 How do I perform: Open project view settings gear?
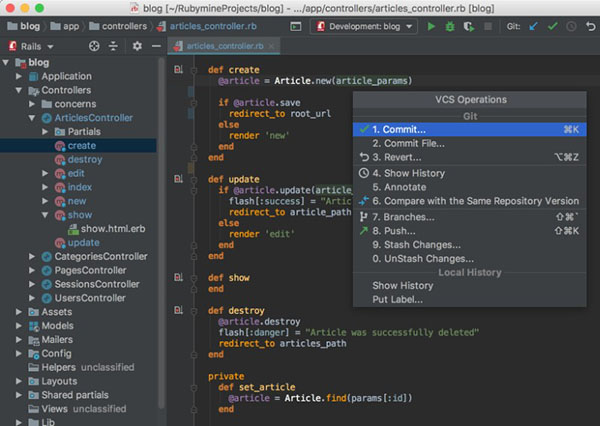(x=137, y=46)
